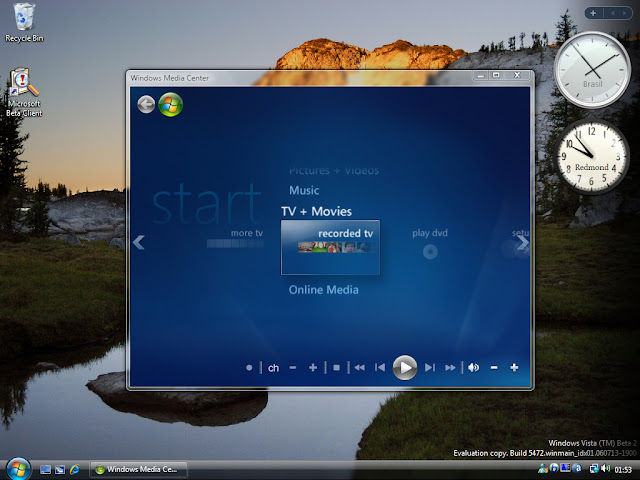Click the Redmond clock gadget
Screen dimensions: 640x480
coord(591,156)
